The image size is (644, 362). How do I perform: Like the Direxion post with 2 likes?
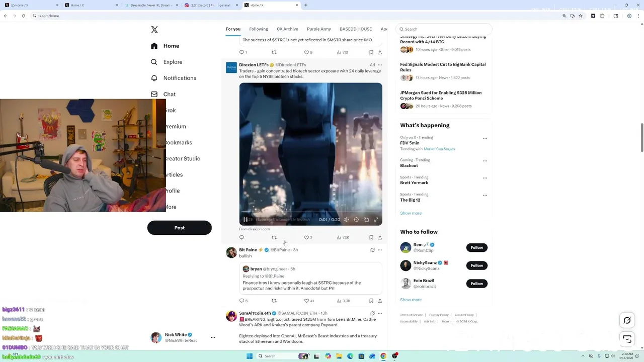click(x=308, y=237)
